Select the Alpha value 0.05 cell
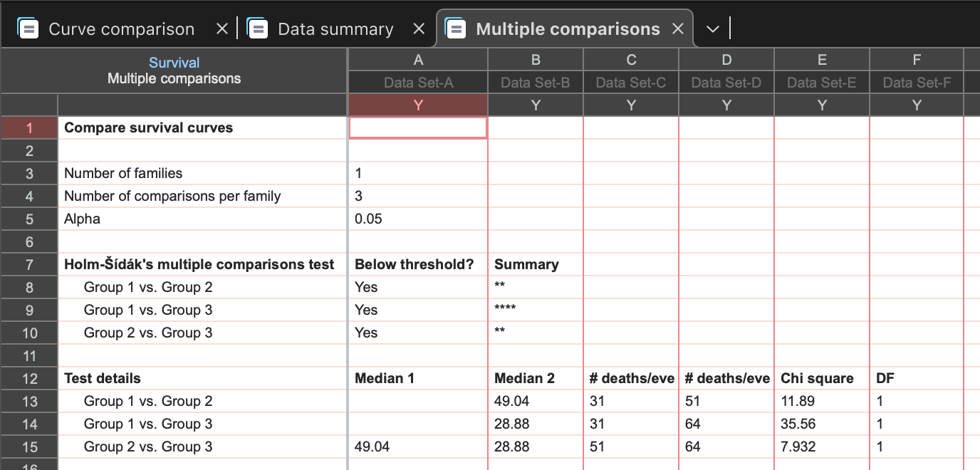980x470 pixels. [368, 219]
